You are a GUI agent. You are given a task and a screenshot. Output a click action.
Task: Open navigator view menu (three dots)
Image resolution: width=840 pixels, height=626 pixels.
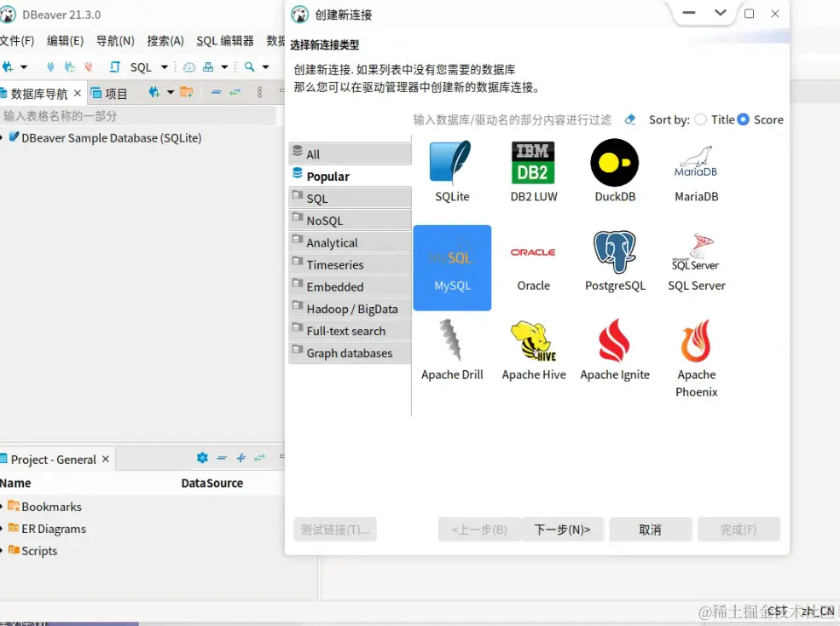click(260, 93)
